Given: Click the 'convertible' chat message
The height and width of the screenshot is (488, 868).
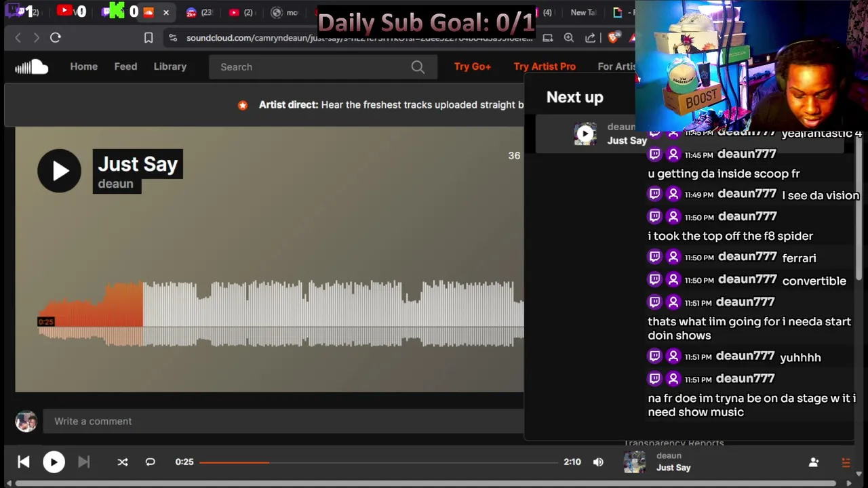Looking at the screenshot, I should pos(814,281).
